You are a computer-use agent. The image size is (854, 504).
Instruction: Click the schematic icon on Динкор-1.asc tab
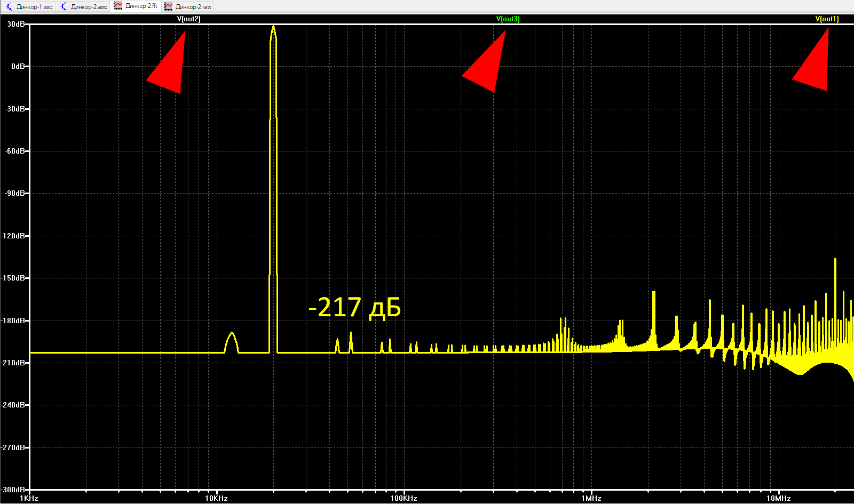click(x=10, y=7)
